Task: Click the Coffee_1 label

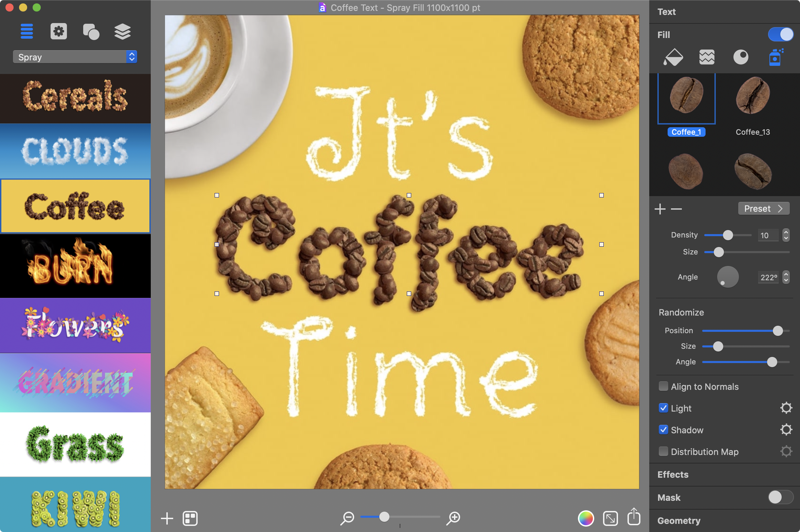Action: [x=686, y=132]
